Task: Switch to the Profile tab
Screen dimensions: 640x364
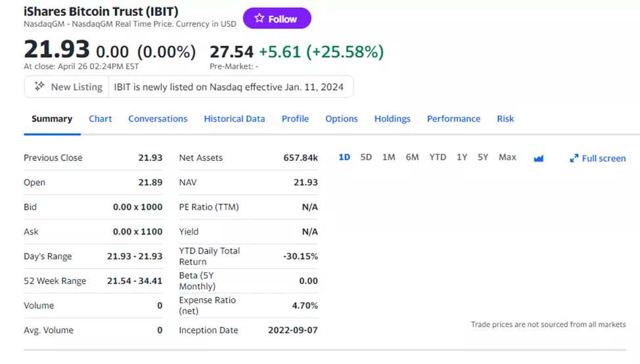Action: pyautogui.click(x=295, y=119)
